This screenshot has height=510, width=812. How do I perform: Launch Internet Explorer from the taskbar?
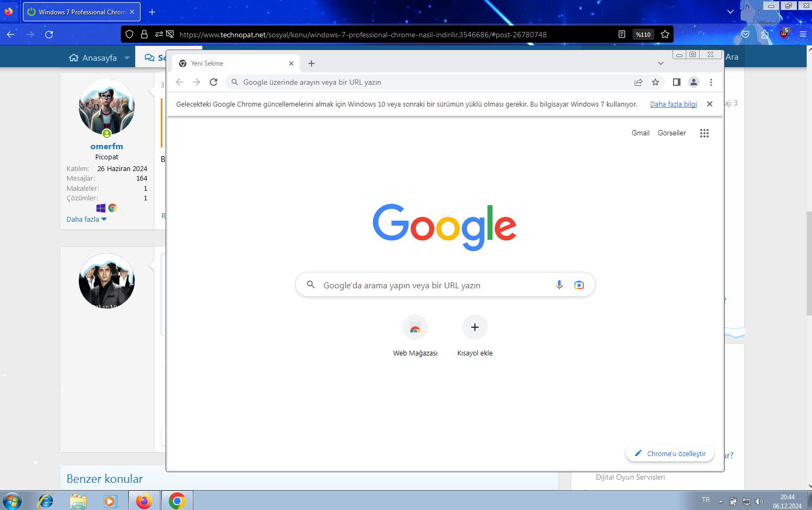(46, 501)
